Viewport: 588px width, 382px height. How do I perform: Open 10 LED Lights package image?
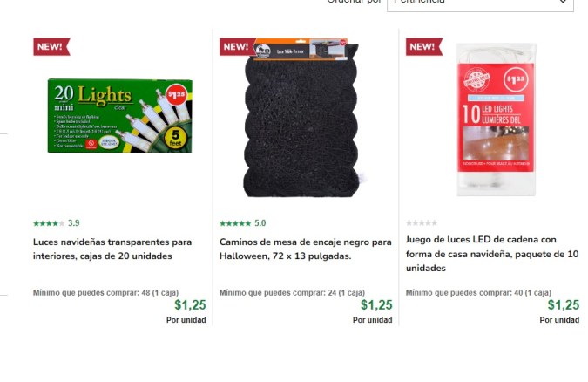(x=497, y=119)
